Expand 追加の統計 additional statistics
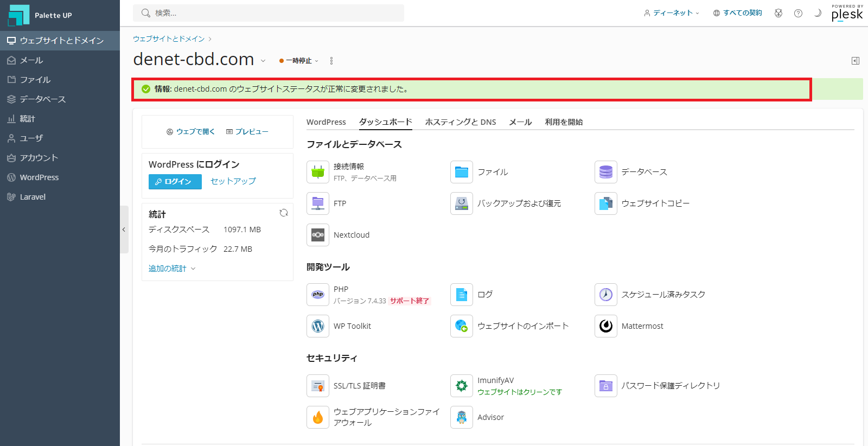 [172, 269]
